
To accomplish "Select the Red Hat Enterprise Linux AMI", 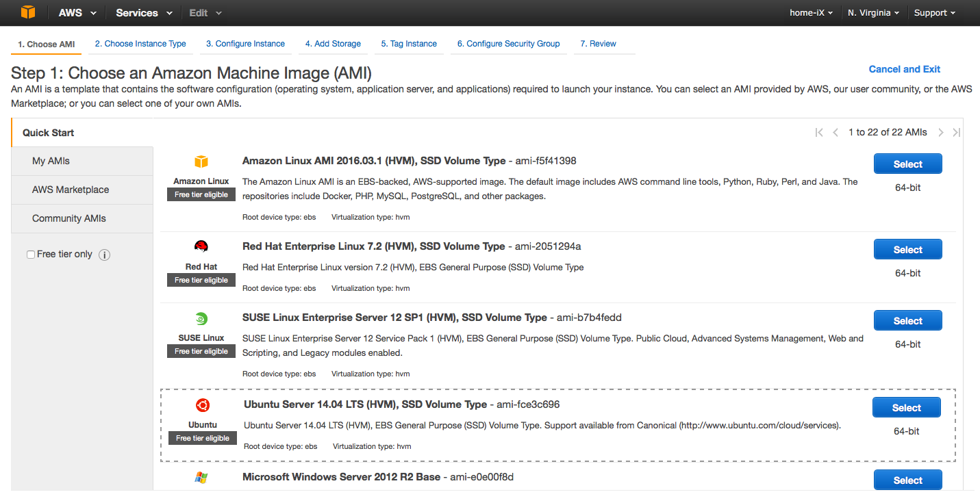I will coord(908,250).
